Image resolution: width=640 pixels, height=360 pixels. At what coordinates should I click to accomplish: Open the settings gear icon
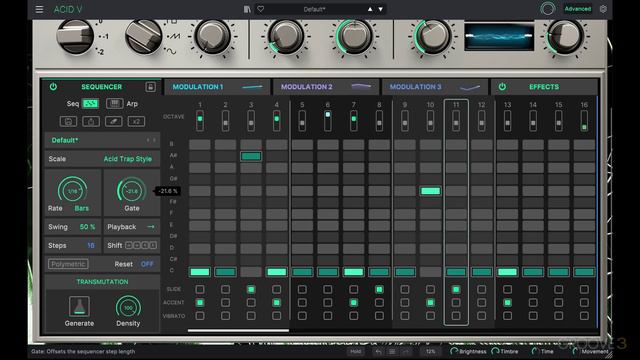tap(603, 9)
